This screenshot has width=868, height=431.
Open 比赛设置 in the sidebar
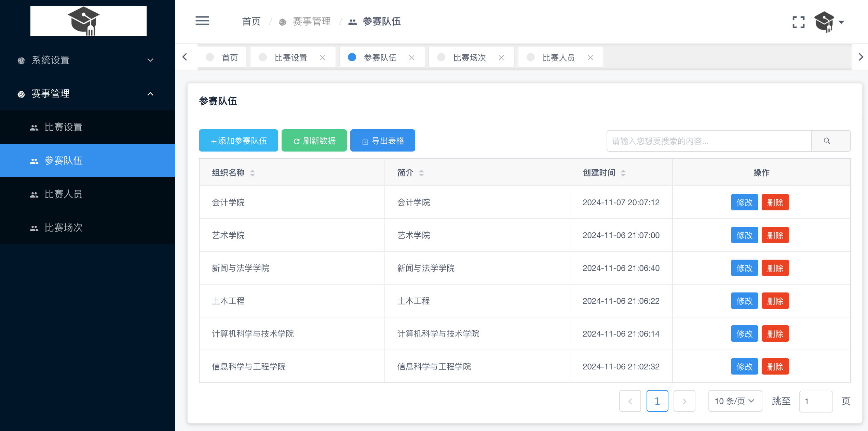(87, 127)
